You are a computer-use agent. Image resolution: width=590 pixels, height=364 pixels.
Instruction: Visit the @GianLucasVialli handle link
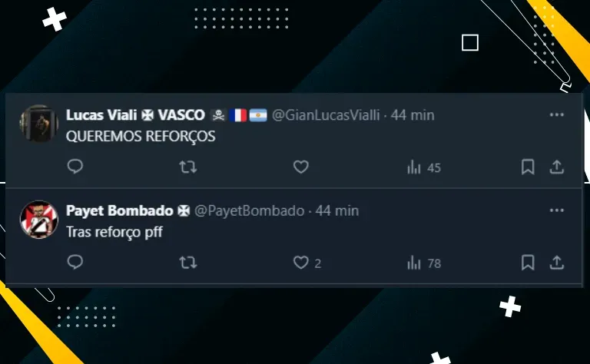point(326,115)
